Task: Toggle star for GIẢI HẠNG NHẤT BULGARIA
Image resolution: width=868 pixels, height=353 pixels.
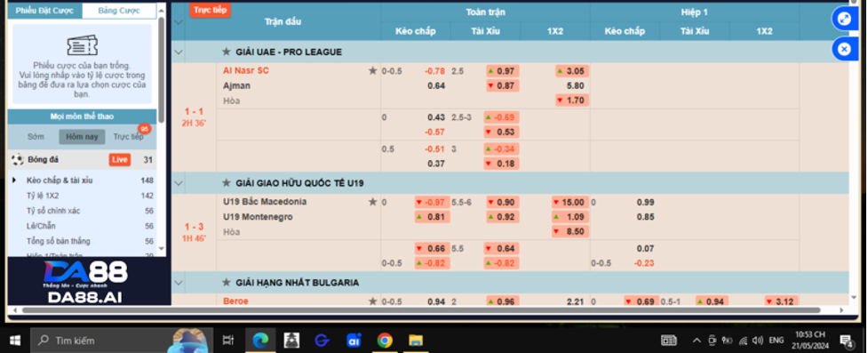Action: pyautogui.click(x=226, y=282)
